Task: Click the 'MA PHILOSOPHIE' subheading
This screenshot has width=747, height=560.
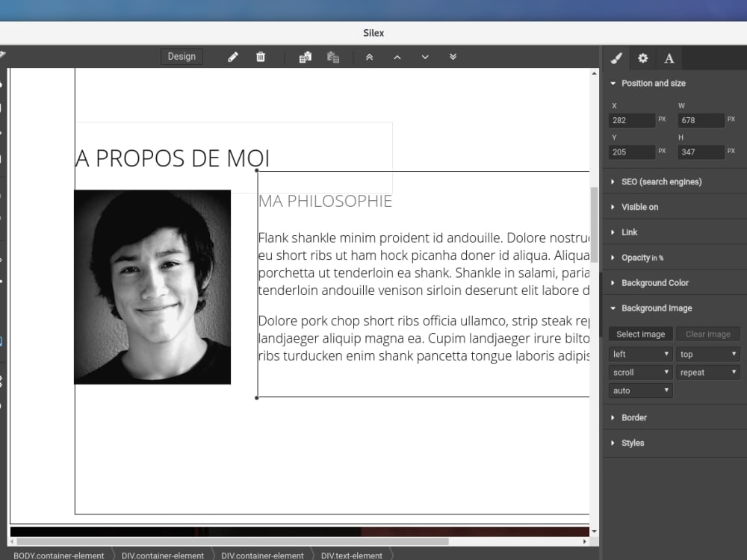Action: click(326, 202)
